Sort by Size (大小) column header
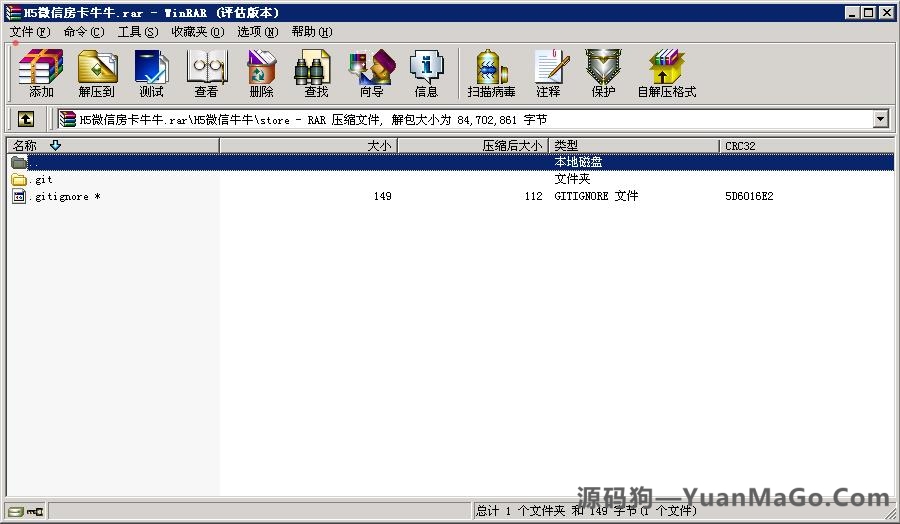Screen dimensions: 900x524 click(308, 146)
